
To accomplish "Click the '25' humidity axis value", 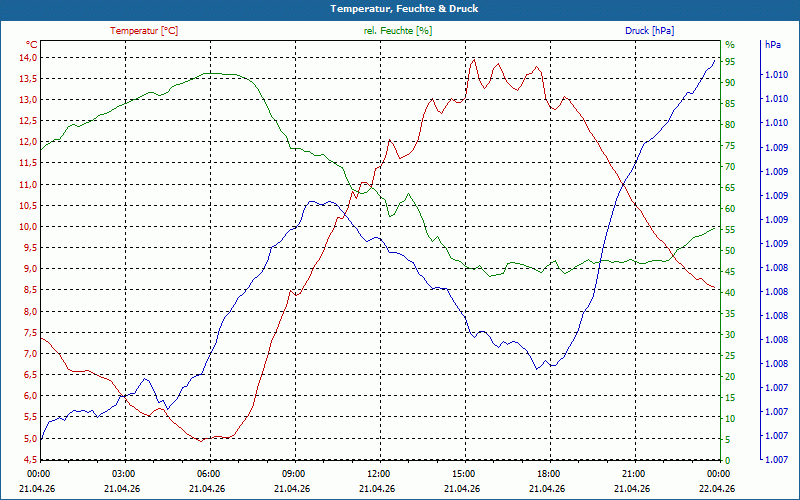I will pos(730,356).
